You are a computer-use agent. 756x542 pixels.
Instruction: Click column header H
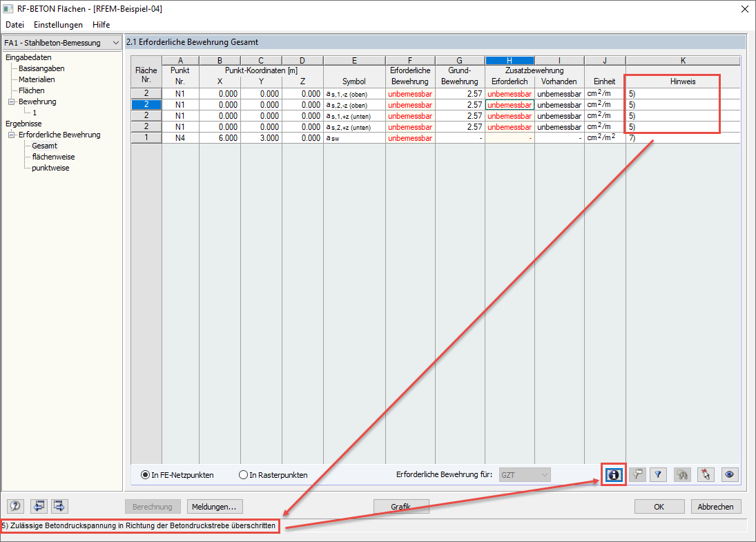pos(510,61)
